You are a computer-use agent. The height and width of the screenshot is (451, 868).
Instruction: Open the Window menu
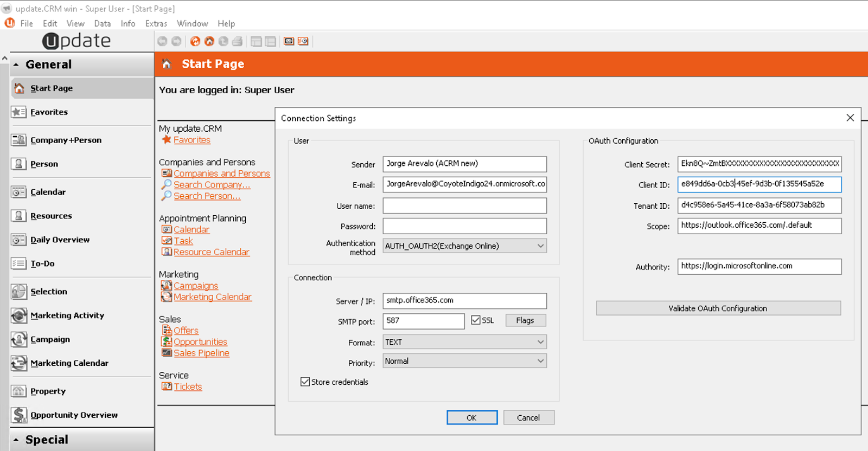(193, 23)
